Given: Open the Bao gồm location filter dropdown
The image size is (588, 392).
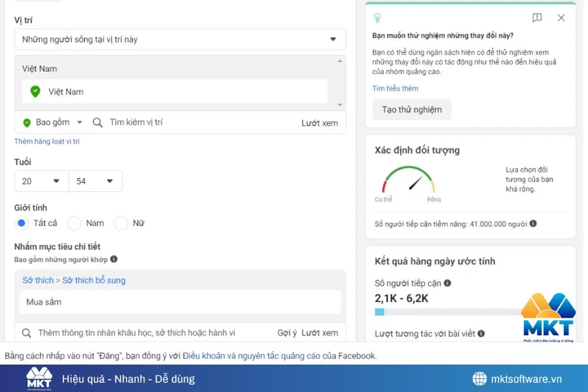Looking at the screenshot, I should [x=52, y=122].
